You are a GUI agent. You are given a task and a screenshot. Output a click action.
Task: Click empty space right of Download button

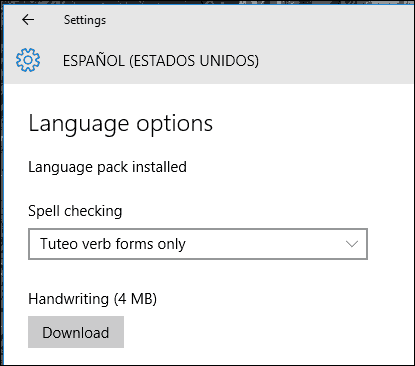click(267, 332)
